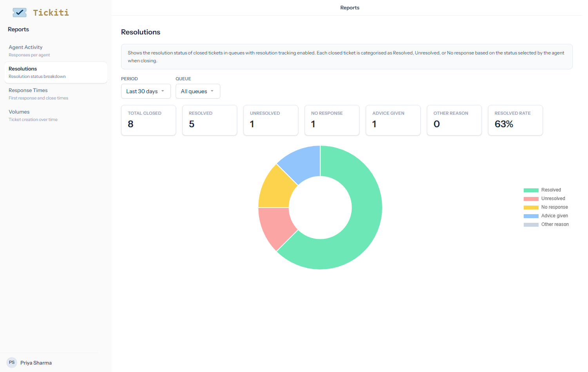Click the Resolved stat card showing 5
This screenshot has width=588, height=372.
click(x=210, y=120)
